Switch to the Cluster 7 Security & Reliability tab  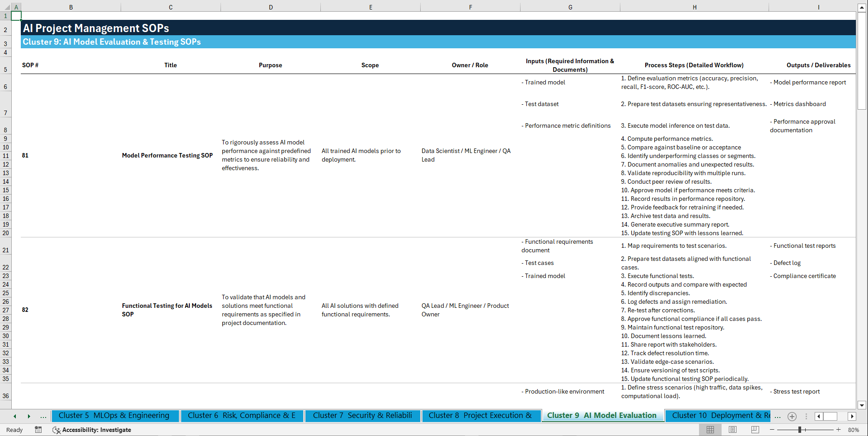tap(362, 416)
